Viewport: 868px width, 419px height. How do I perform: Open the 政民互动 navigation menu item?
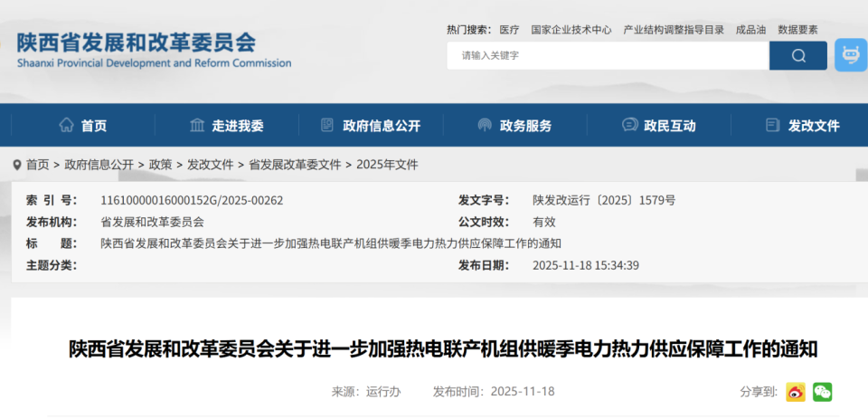tap(670, 126)
